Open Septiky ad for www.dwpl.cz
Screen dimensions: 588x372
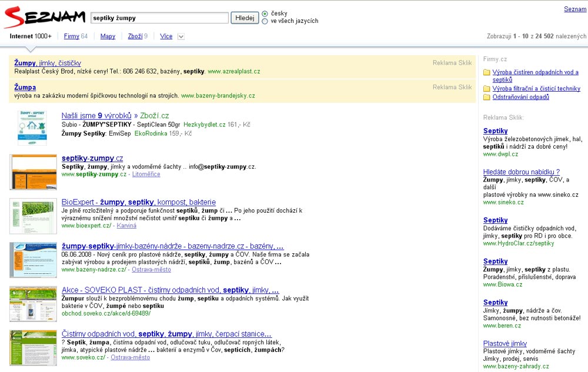pos(495,130)
